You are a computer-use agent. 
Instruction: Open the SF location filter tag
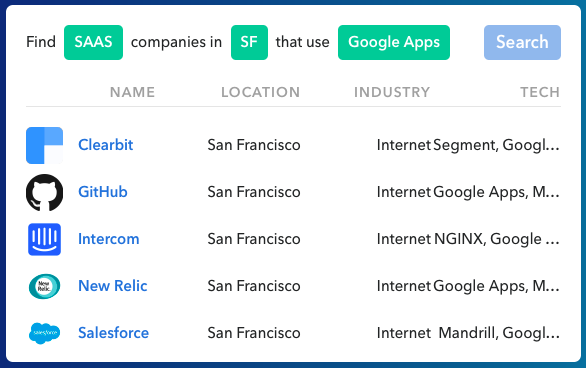[x=249, y=42]
